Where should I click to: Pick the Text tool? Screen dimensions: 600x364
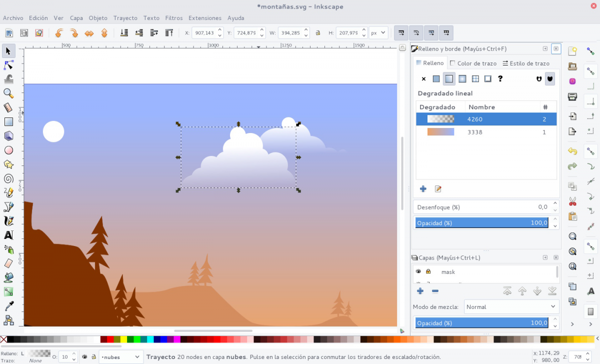(8, 234)
